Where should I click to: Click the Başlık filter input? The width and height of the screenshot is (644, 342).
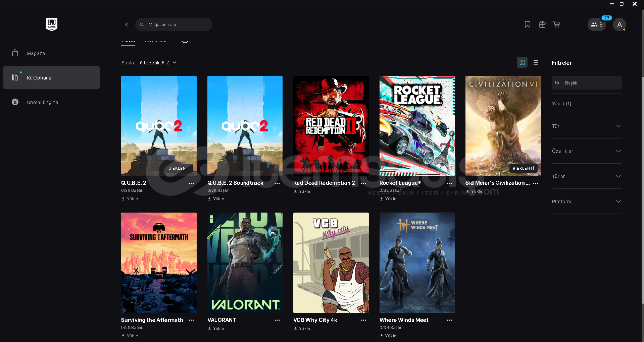[587, 83]
